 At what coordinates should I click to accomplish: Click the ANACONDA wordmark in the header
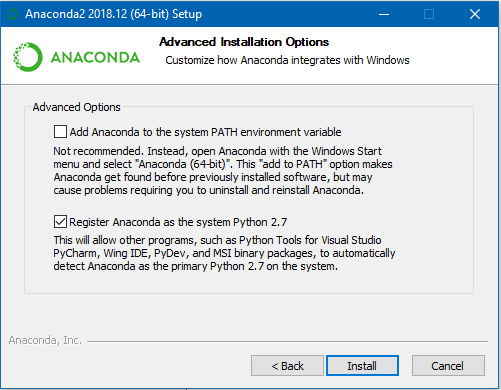point(95,58)
